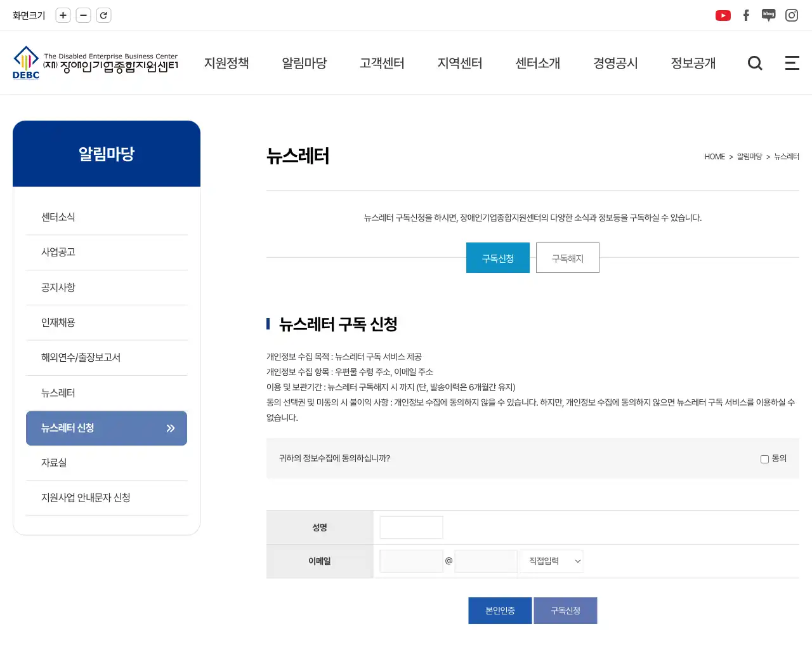Open 정보공개 main menu

tap(693, 63)
